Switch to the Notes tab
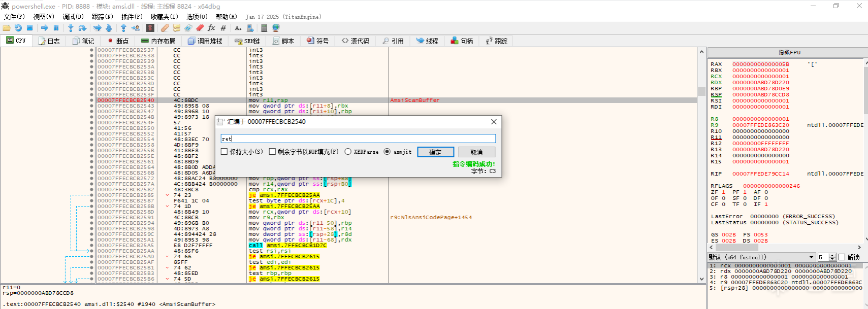The height and width of the screenshot is (309, 868). [83, 41]
